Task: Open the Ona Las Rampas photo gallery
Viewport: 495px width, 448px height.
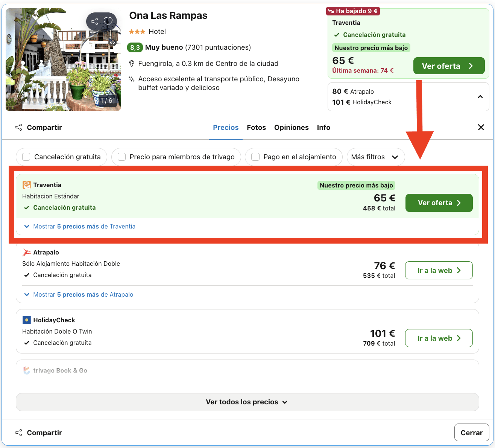Action: (63, 59)
